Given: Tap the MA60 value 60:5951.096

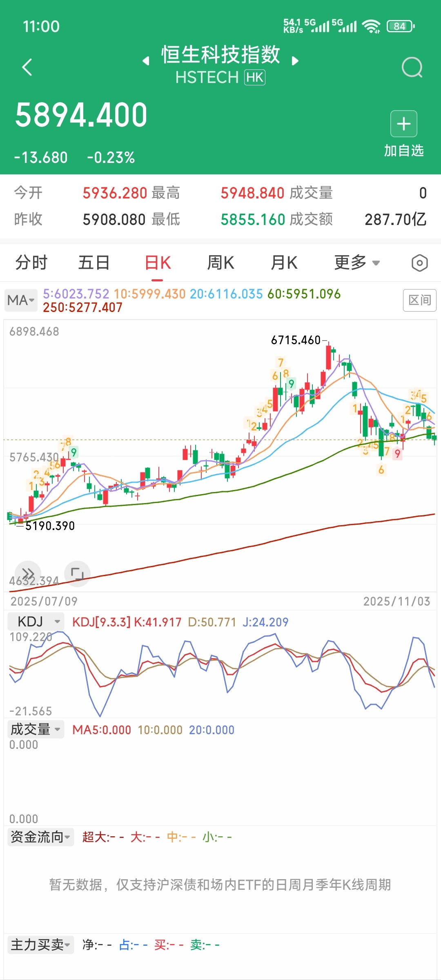Looking at the screenshot, I should click(x=304, y=294).
